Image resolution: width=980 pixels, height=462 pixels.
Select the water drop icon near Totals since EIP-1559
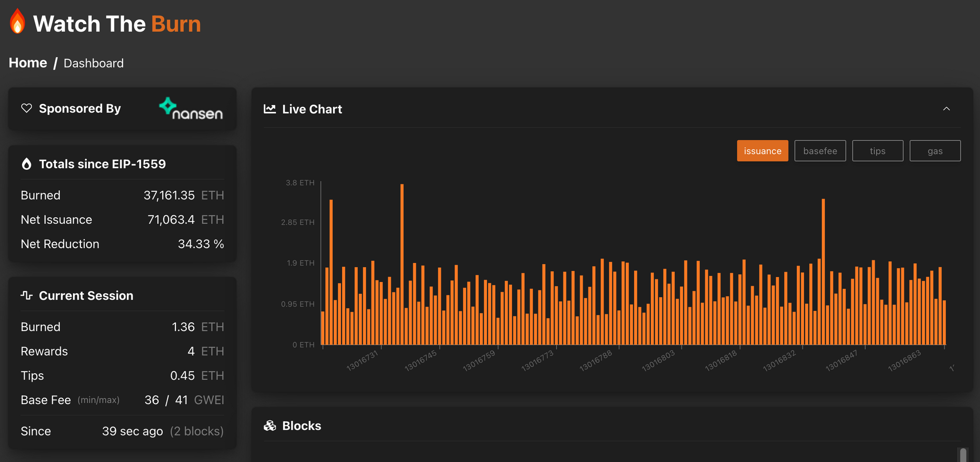[27, 163]
